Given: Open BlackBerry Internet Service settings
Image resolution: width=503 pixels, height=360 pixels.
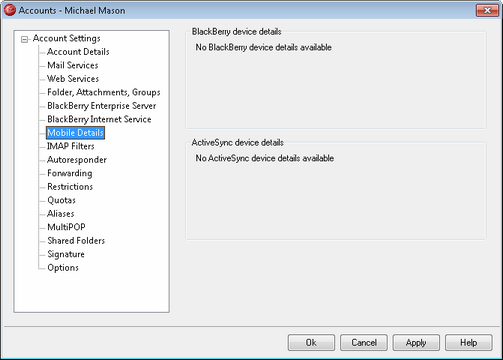Looking at the screenshot, I should [x=99, y=119].
